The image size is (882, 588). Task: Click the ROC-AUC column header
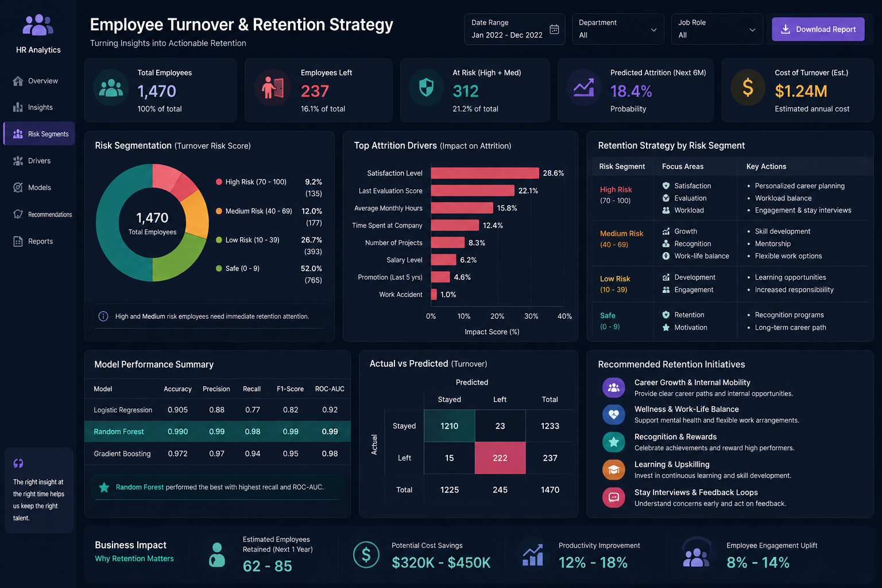coord(330,389)
